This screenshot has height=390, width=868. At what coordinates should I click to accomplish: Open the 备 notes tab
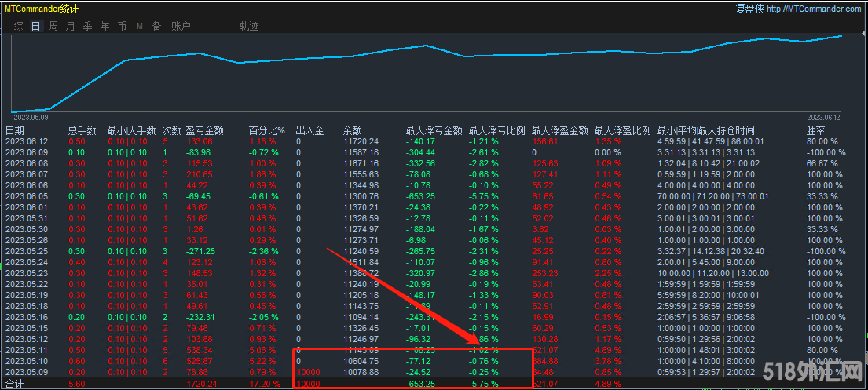(x=156, y=26)
